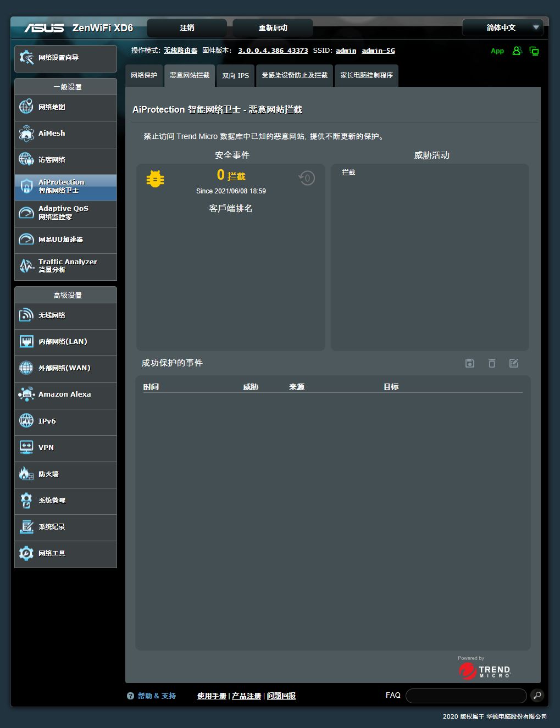Open the 无线路由器 operation mode link
560x728 pixels.
click(x=180, y=51)
